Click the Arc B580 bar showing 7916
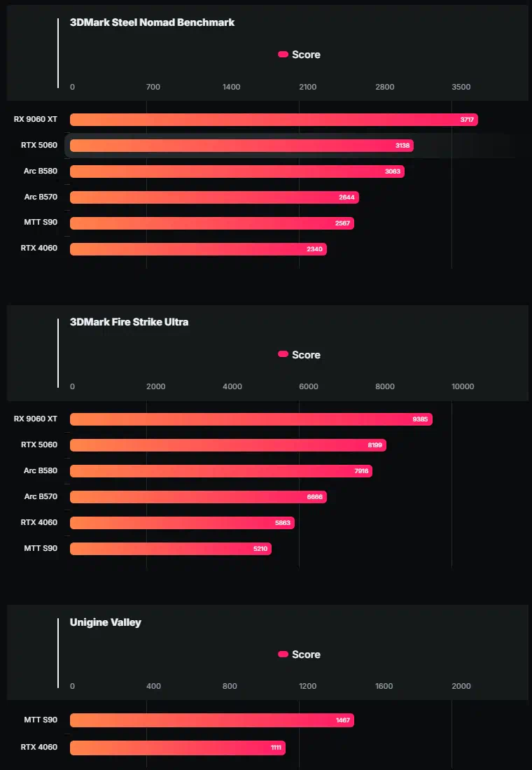 [221, 471]
